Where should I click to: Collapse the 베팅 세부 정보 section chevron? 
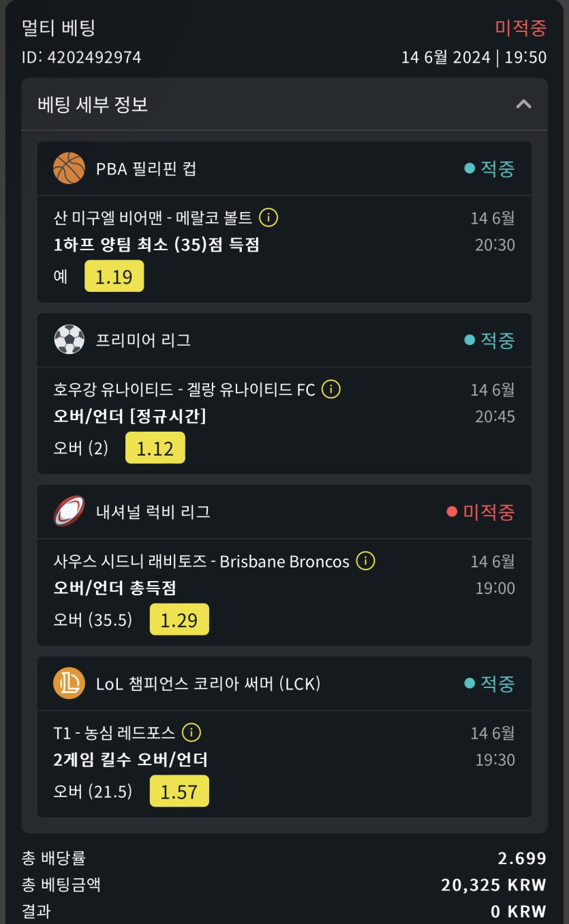[523, 104]
